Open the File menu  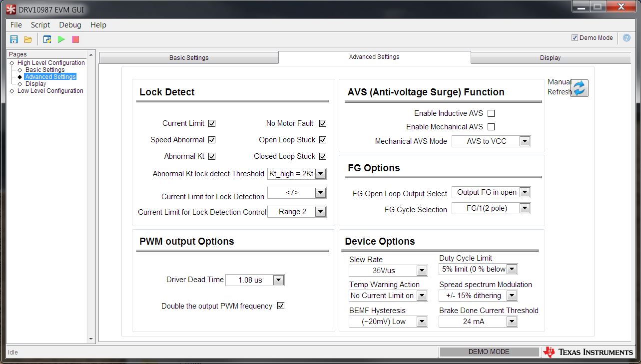(x=16, y=25)
